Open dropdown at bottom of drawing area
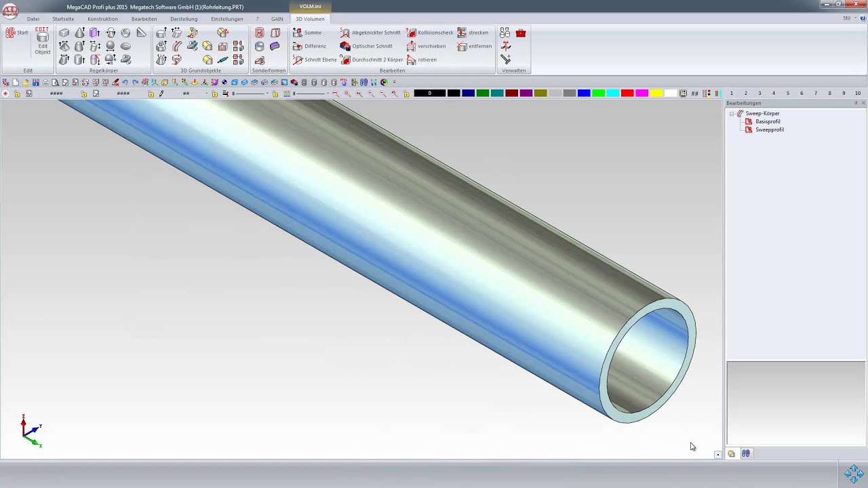Viewport: 868px width, 488px height. [718, 455]
